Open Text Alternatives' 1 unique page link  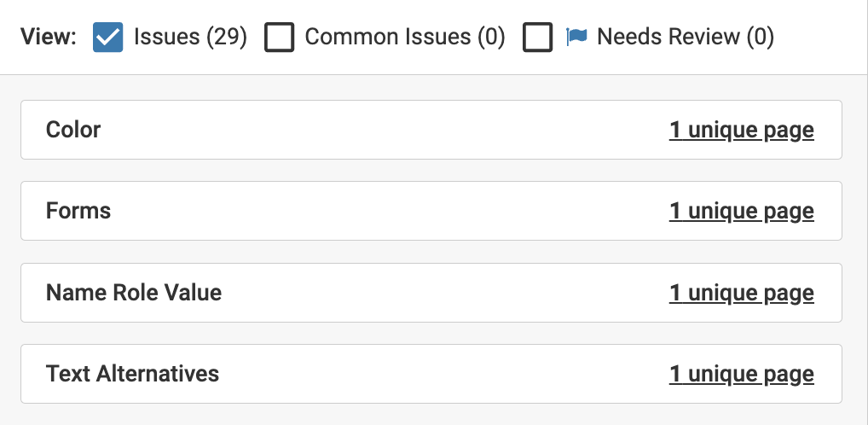(x=741, y=375)
